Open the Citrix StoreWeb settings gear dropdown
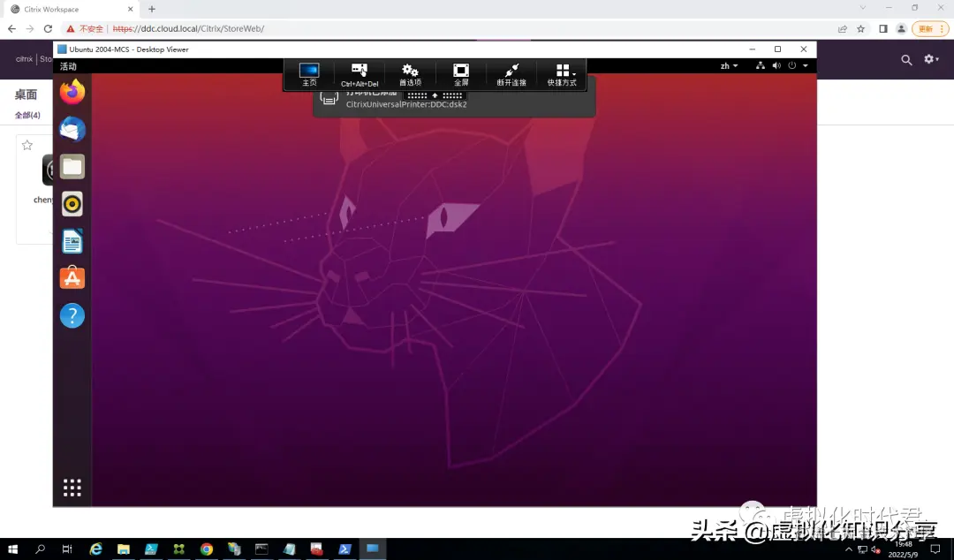The height and width of the screenshot is (560, 954). click(x=932, y=59)
